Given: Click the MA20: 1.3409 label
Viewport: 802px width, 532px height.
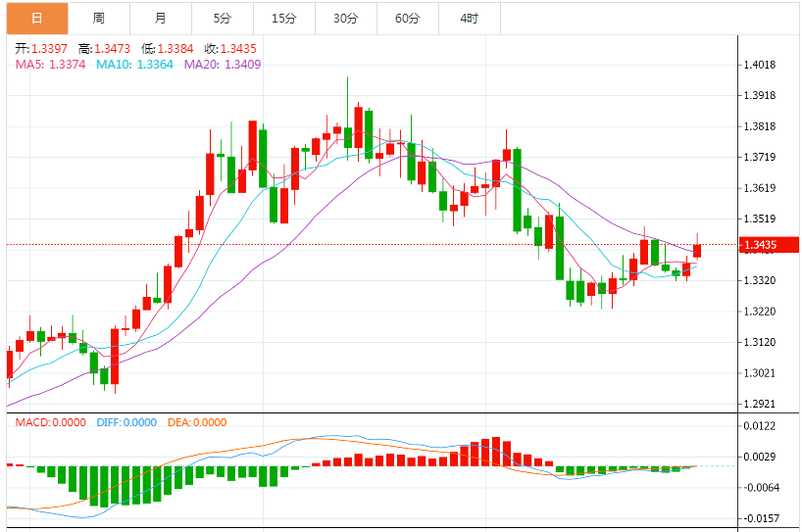Looking at the screenshot, I should pyautogui.click(x=223, y=65).
